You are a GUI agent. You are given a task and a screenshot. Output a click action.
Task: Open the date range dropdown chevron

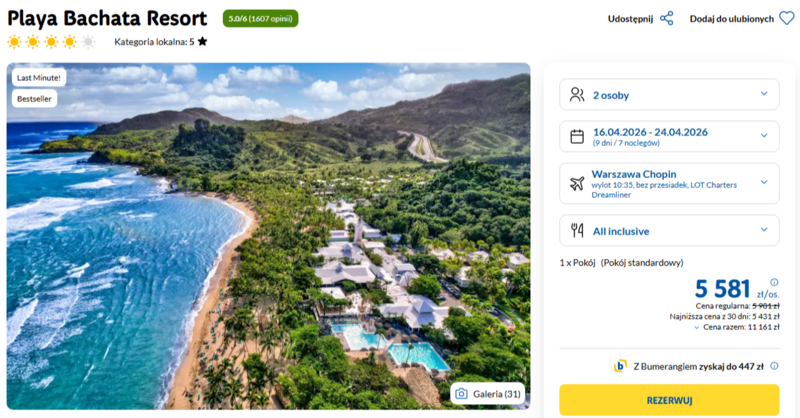765,137
